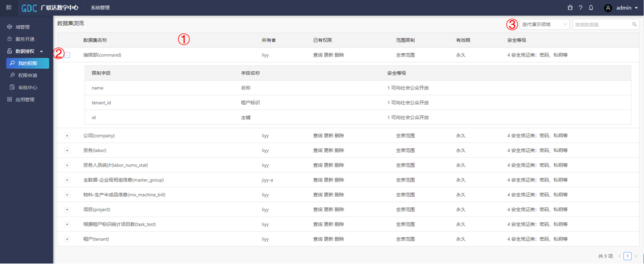
Task: Open the admin account dropdown arrow
Action: [636, 8]
